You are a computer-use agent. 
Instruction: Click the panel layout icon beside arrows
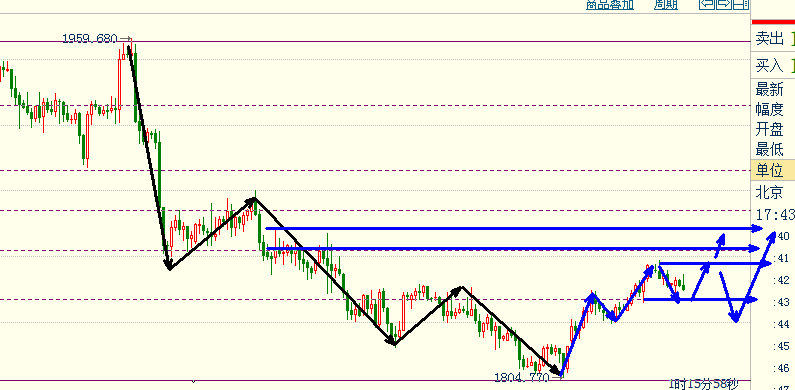pos(740,5)
